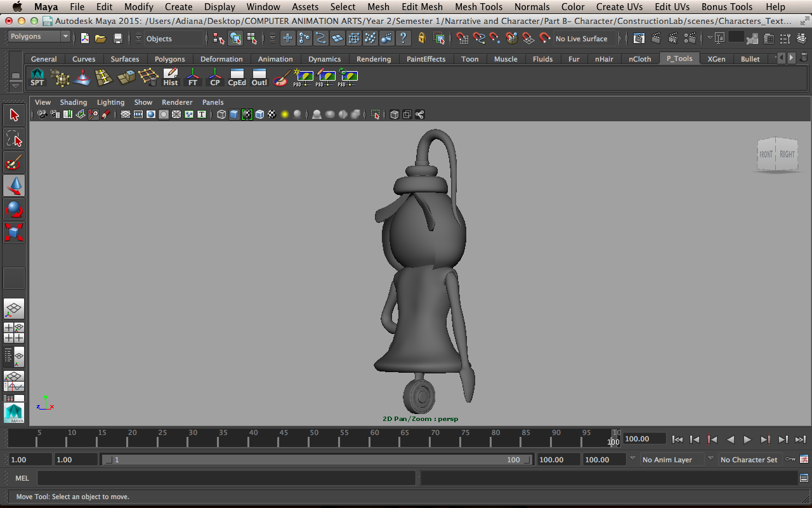Click the SPT shelf icon
Image resolution: width=812 pixels, height=508 pixels.
point(37,77)
